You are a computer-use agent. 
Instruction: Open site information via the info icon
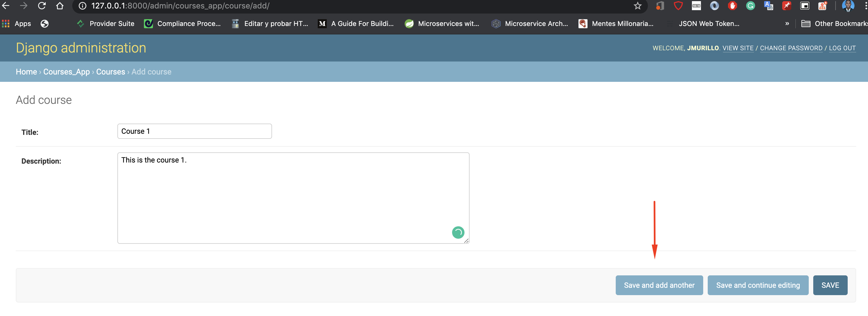pyautogui.click(x=82, y=6)
